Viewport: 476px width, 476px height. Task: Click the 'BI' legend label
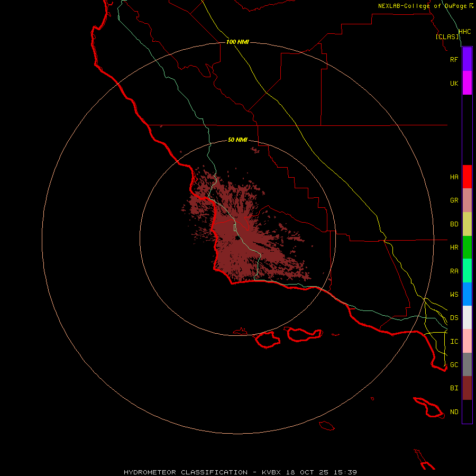pos(454,388)
